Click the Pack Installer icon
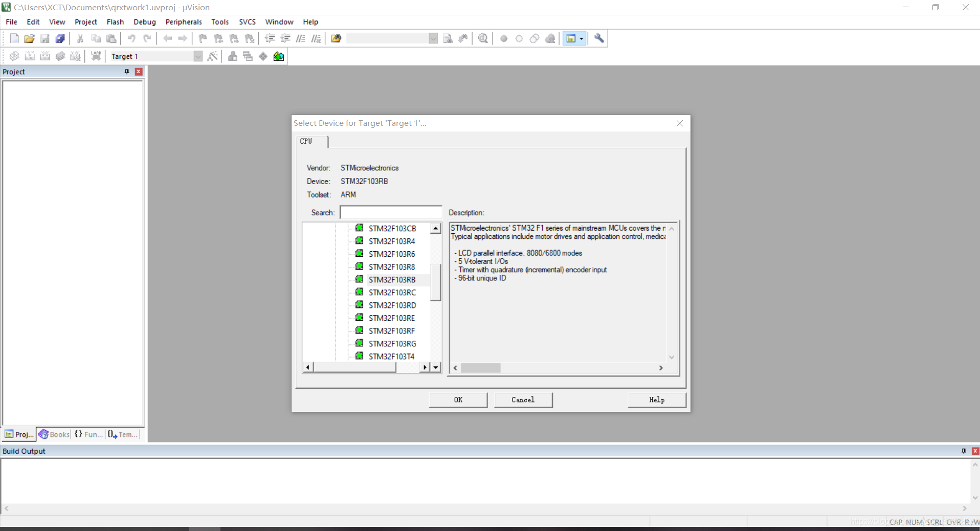Screen dimensions: 980x531 (x=279, y=56)
